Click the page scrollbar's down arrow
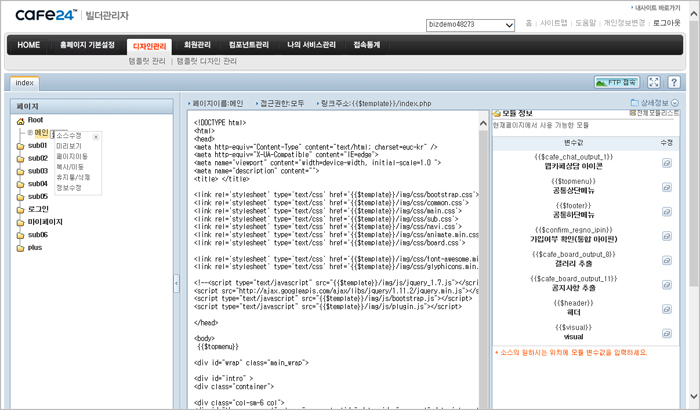The image size is (700, 410). coord(694,396)
